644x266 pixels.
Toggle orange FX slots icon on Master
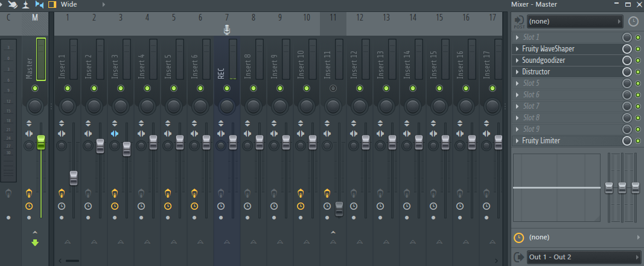pos(29,192)
